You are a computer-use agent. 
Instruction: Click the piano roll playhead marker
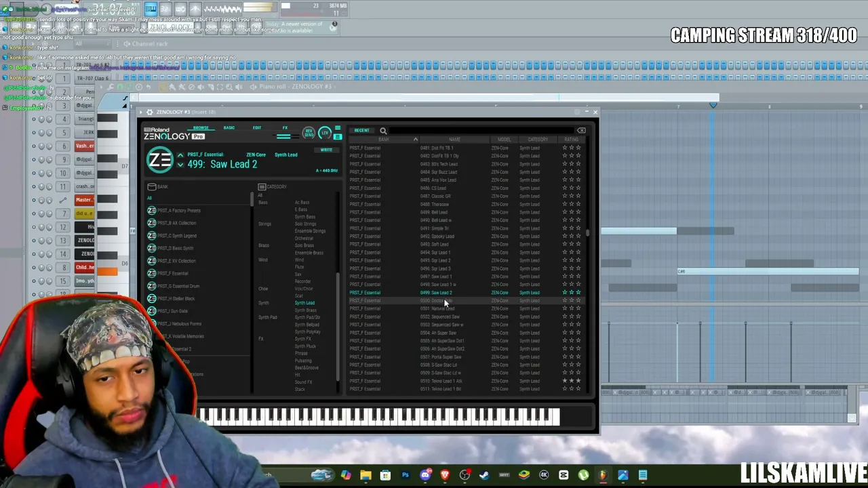coord(713,105)
